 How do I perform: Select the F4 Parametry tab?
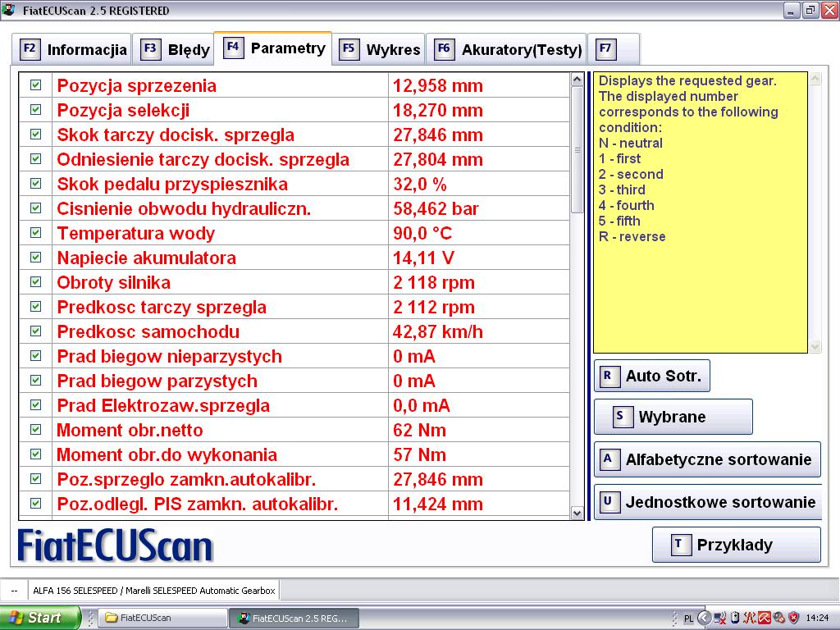273,48
